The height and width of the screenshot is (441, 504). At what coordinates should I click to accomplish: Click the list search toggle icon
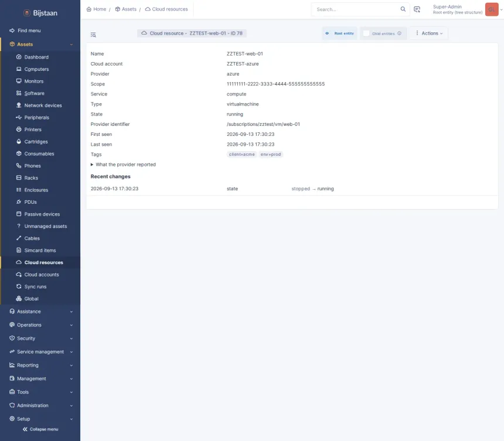[93, 35]
